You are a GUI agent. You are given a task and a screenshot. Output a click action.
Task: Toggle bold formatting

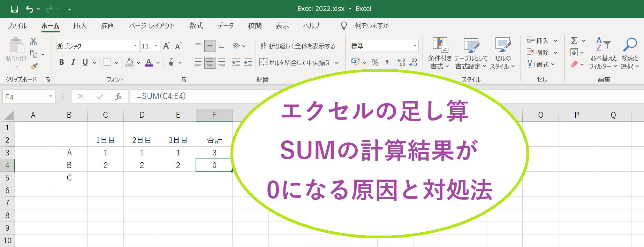click(61, 62)
